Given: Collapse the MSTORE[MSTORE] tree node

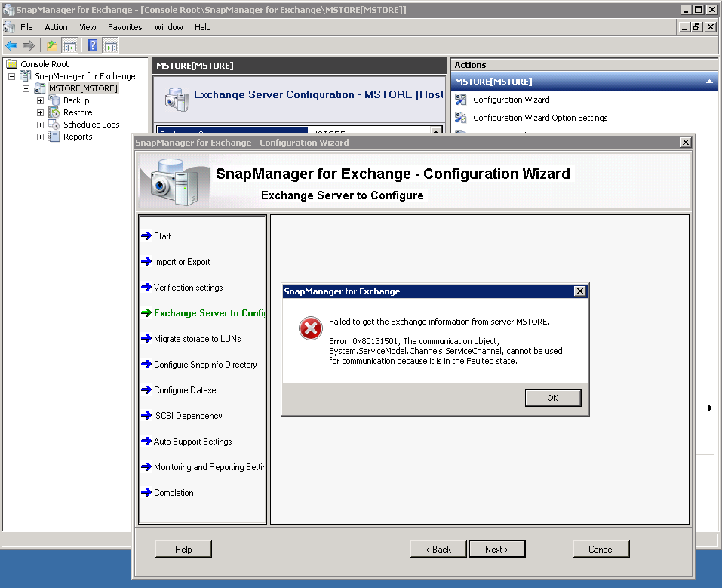Looking at the screenshot, I should point(26,88).
